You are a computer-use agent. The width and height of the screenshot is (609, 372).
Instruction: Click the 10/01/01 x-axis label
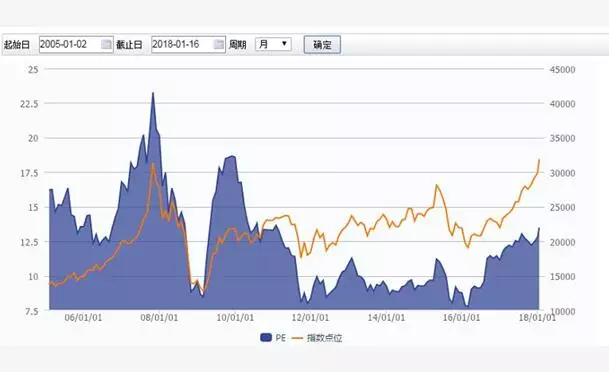(235, 318)
